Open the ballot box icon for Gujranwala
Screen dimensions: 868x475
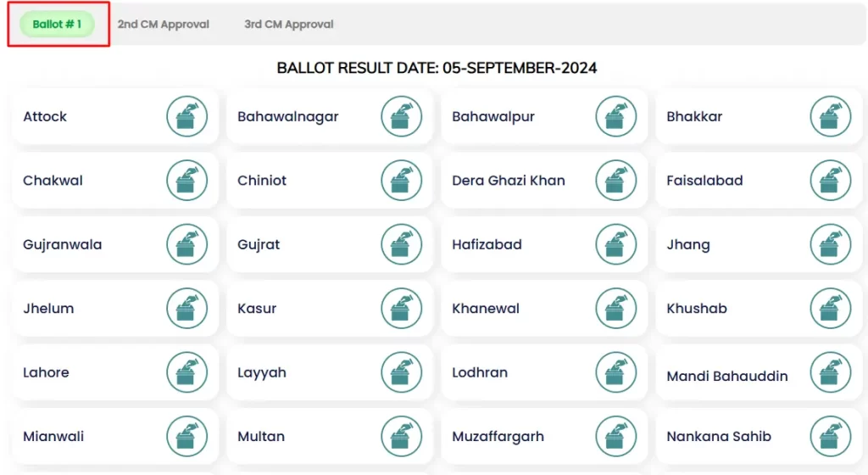[186, 245]
